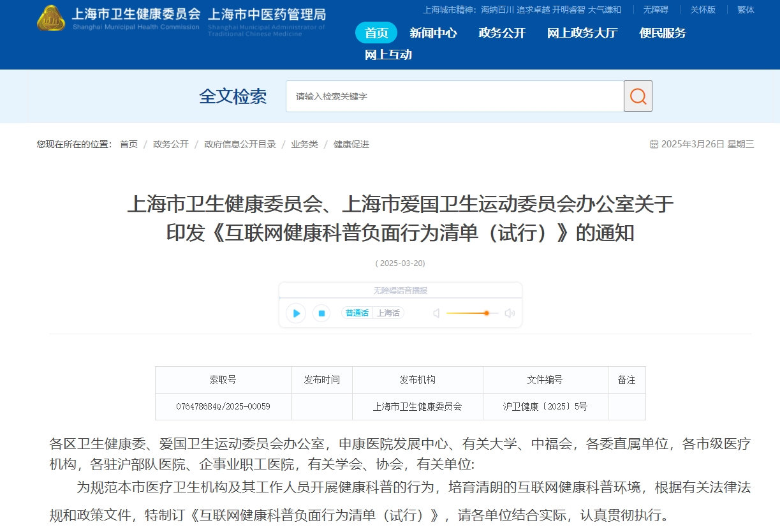Image resolution: width=780 pixels, height=532 pixels.
Task: Switch voice language to 普通话
Action: tap(357, 313)
